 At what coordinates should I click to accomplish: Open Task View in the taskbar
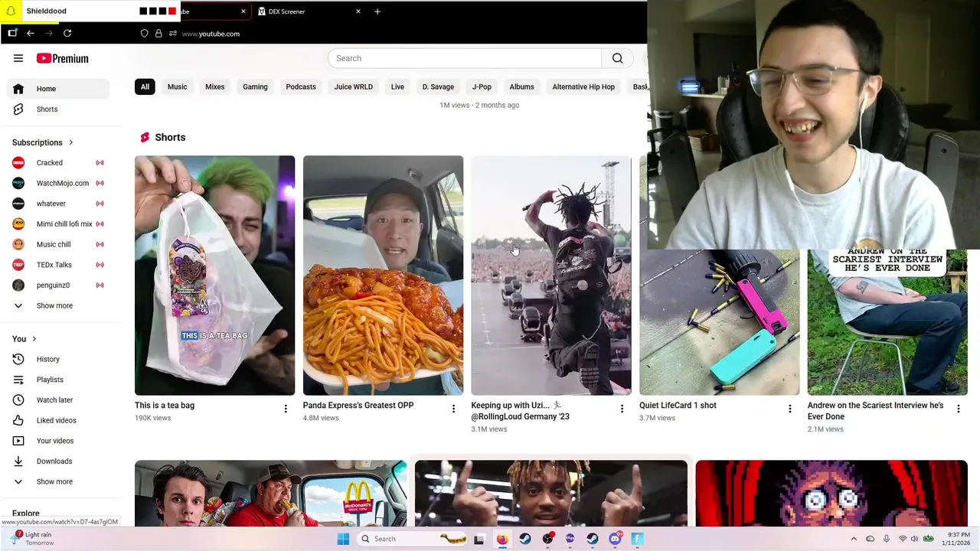click(479, 539)
